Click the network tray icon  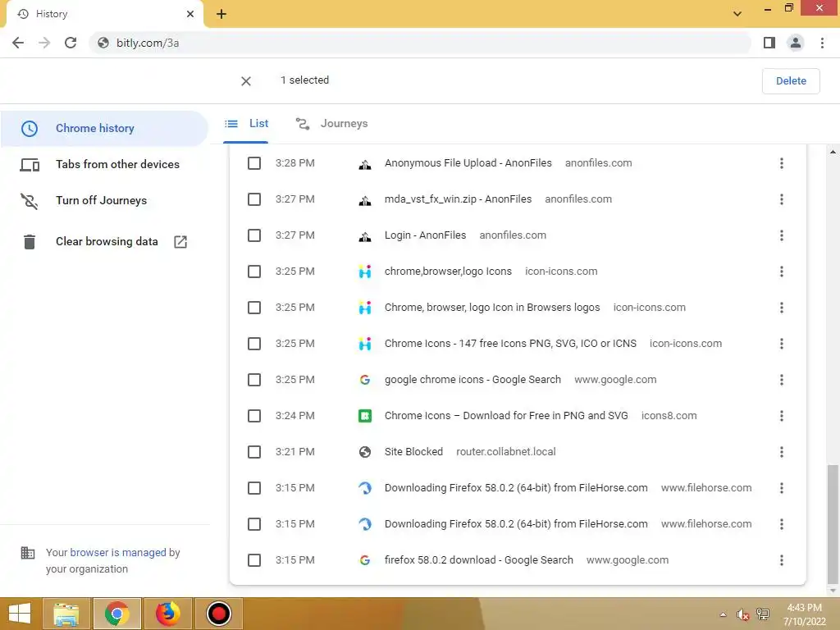pyautogui.click(x=762, y=614)
